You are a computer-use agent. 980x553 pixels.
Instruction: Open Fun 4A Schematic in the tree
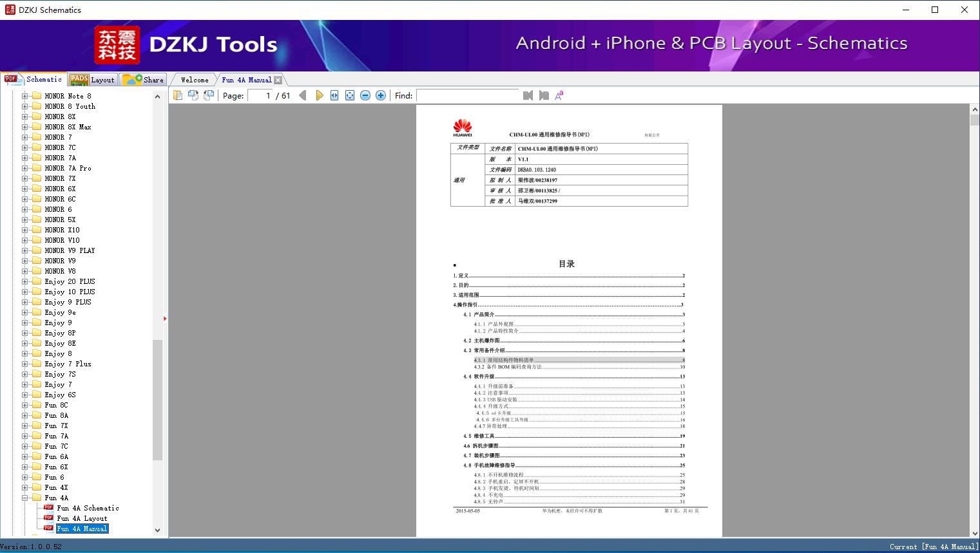tap(88, 508)
